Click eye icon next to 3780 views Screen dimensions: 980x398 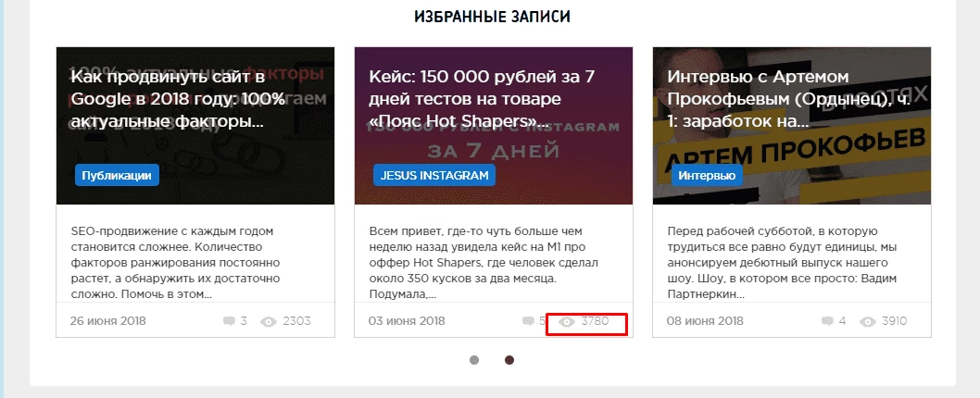(567, 322)
